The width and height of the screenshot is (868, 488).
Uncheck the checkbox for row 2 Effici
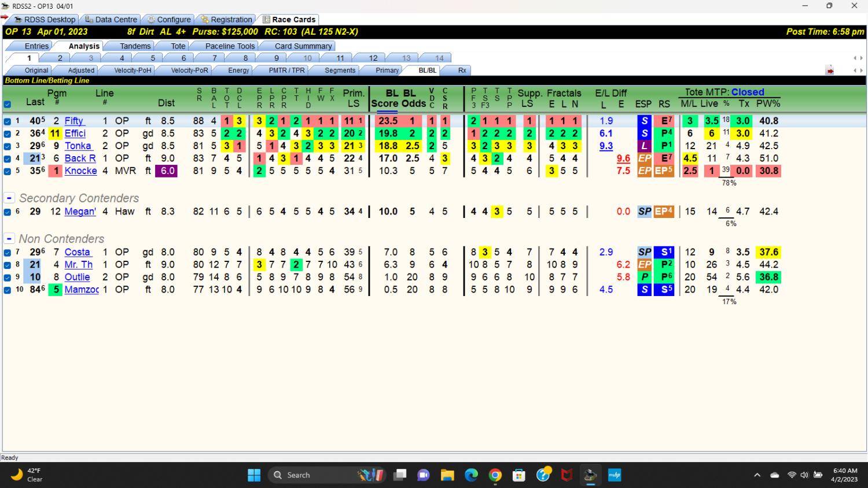(8, 134)
